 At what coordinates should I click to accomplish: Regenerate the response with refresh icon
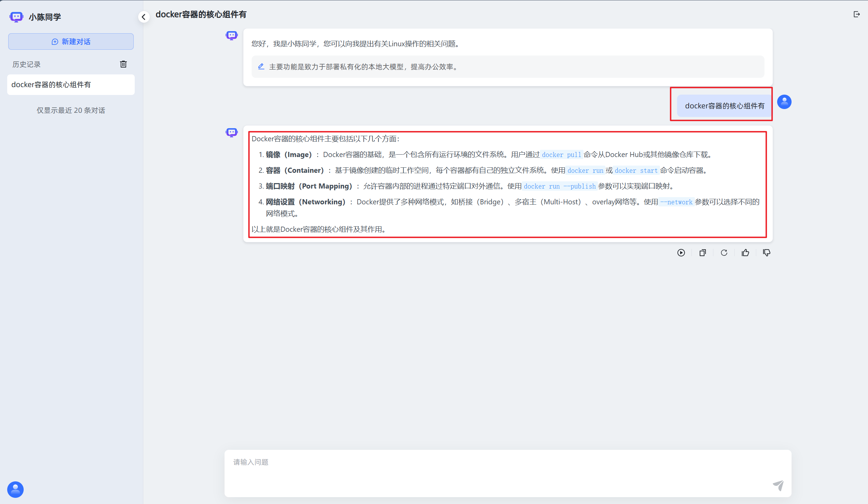tap(724, 253)
